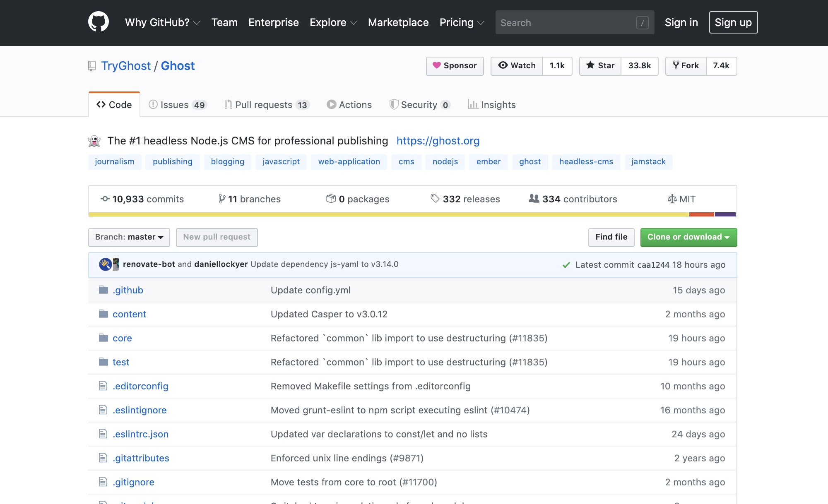Click the .github folder icon

click(103, 290)
